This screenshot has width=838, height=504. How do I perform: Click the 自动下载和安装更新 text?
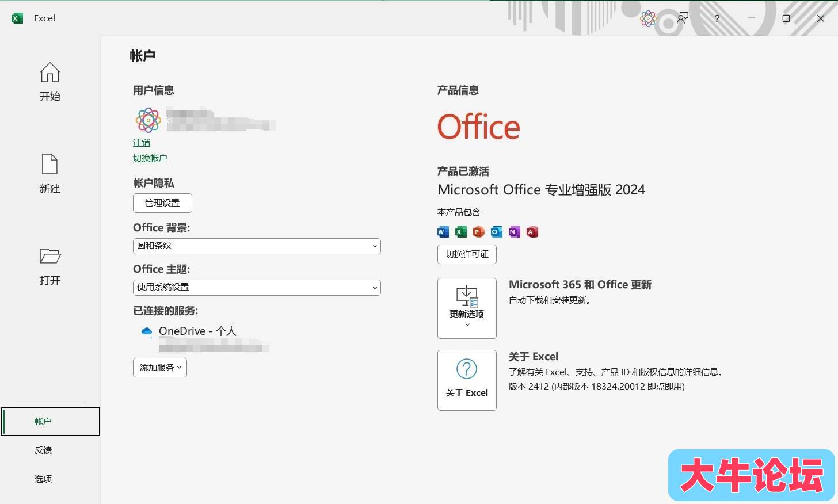550,300
